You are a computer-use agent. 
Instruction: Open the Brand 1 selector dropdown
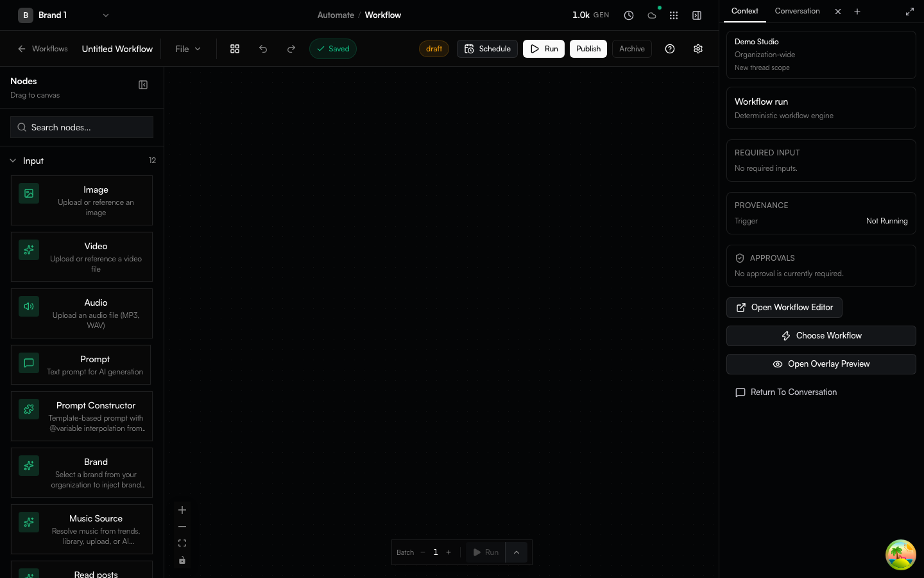click(x=64, y=15)
